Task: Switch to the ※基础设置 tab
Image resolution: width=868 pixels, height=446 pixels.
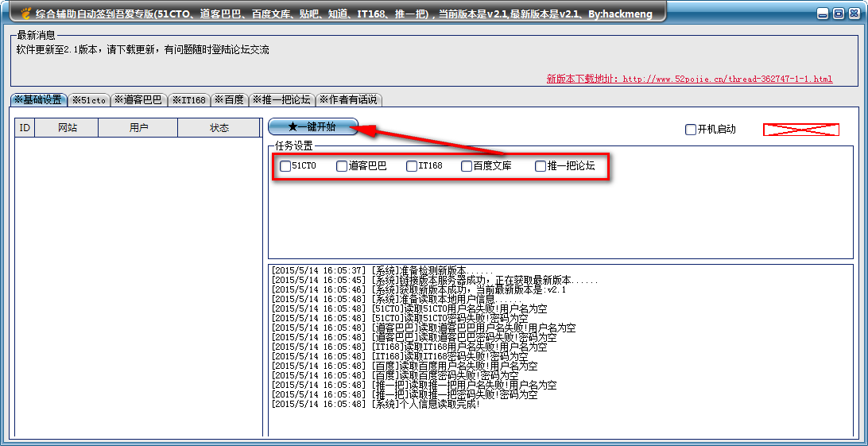Action: [39, 99]
